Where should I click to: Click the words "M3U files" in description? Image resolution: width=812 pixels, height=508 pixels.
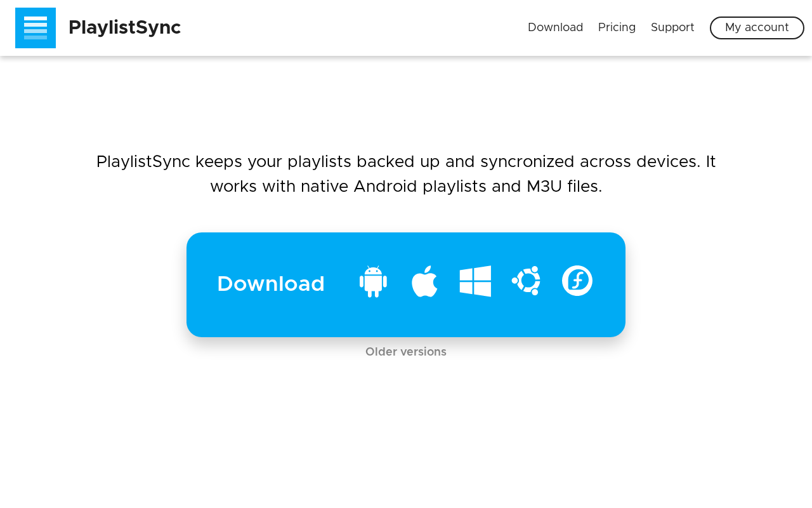click(564, 187)
